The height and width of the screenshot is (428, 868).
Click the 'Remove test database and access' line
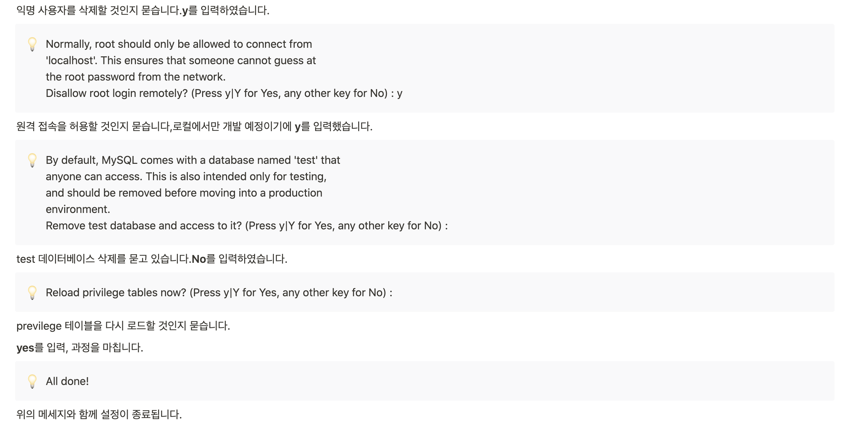point(247,226)
